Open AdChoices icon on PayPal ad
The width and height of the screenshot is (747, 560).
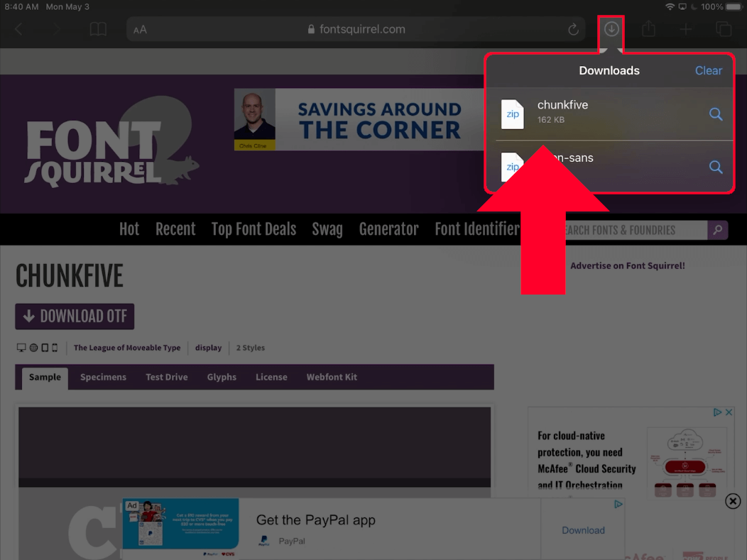pyautogui.click(x=618, y=505)
